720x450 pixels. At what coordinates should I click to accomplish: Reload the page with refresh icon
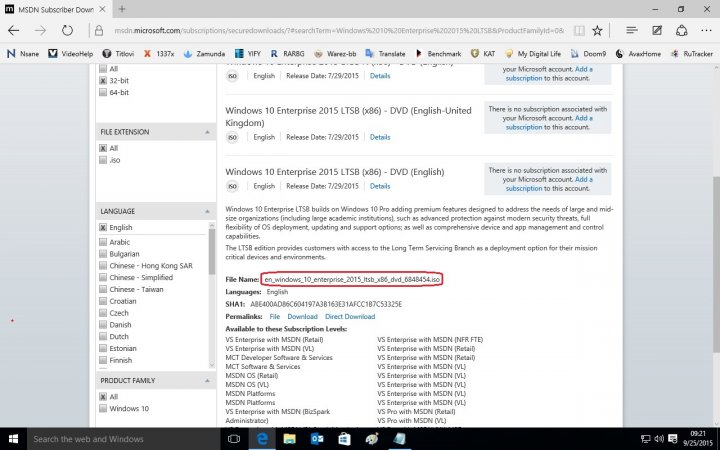pos(68,31)
